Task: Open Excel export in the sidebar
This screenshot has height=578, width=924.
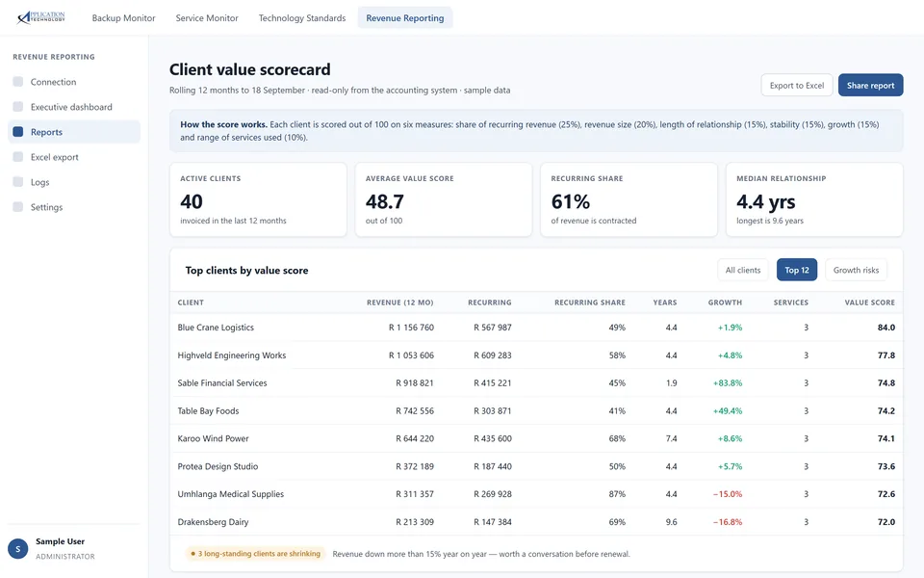Action: pos(74,157)
